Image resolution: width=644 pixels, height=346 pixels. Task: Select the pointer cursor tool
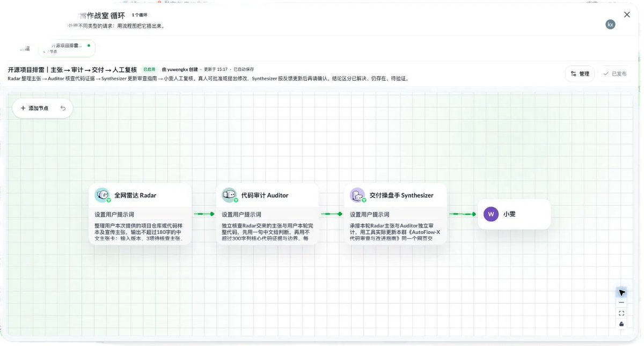[x=621, y=292]
